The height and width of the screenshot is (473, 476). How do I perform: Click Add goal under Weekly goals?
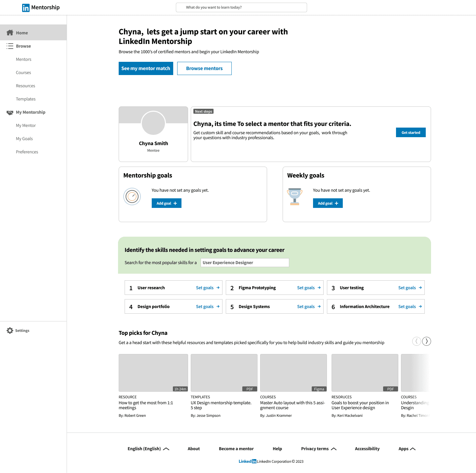click(328, 203)
